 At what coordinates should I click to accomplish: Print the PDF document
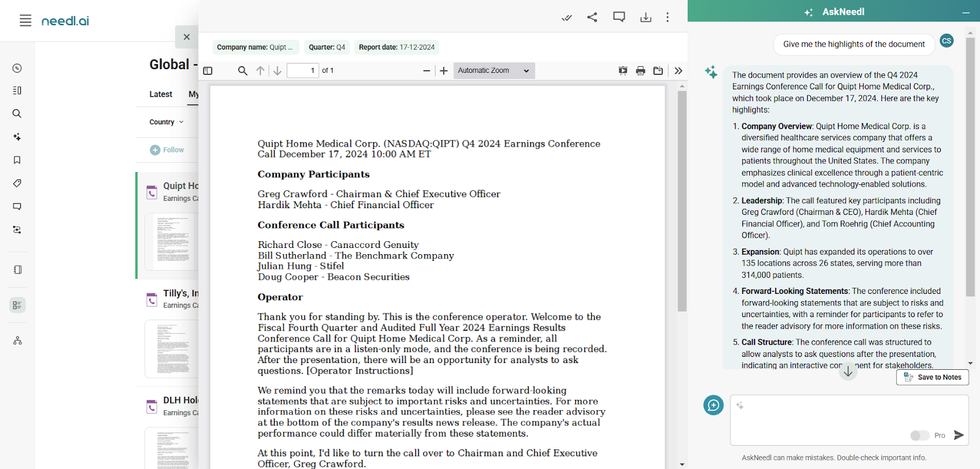[x=641, y=71]
